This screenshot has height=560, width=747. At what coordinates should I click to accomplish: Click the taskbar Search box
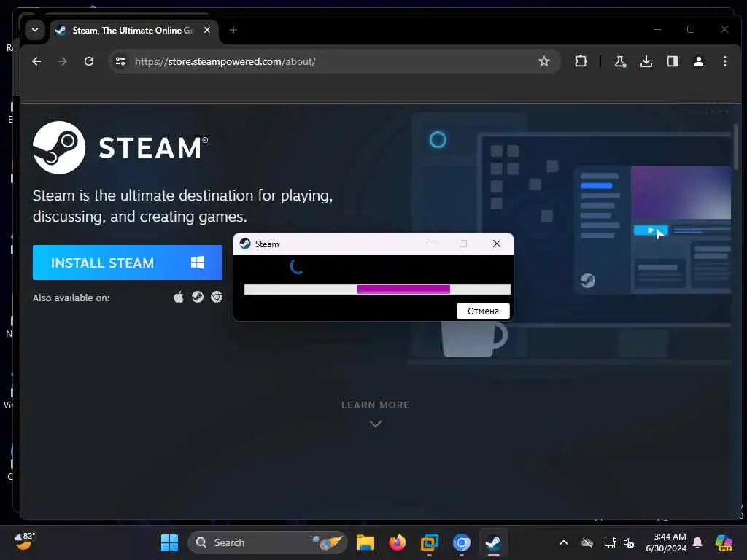point(268,542)
